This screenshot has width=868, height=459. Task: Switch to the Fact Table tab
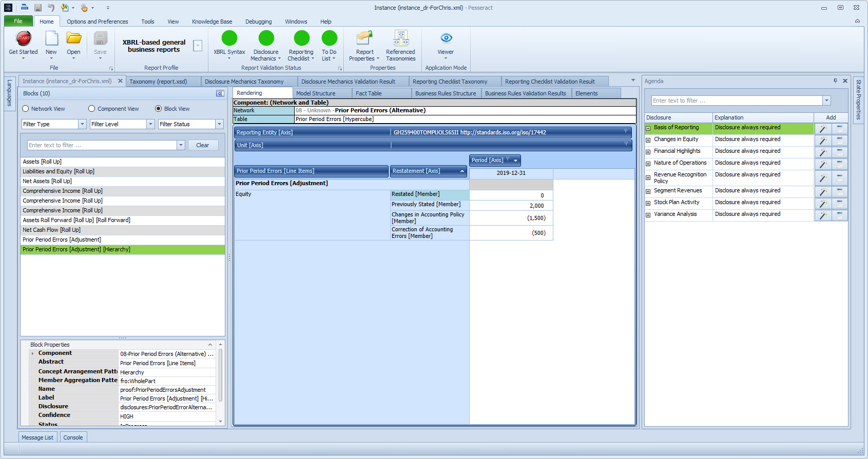(369, 93)
